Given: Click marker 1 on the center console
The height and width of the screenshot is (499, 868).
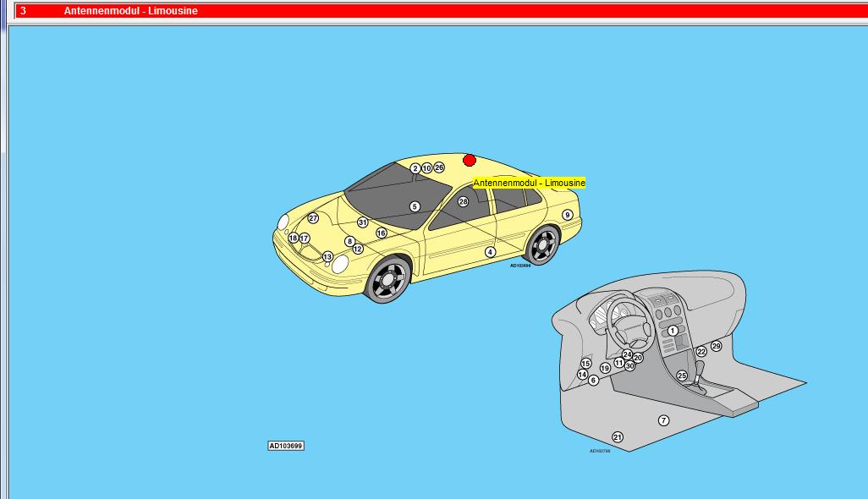Looking at the screenshot, I should pos(673,330).
